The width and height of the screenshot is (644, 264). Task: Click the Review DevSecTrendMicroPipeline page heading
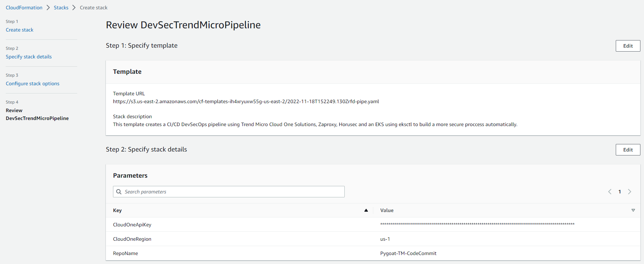(183, 25)
